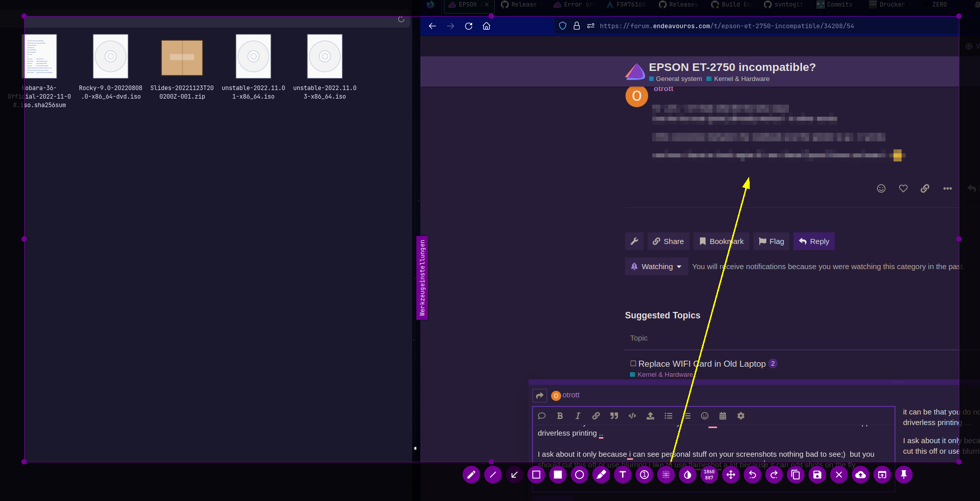React to post with emoji smiley icon
This screenshot has width=980, height=501.
click(881, 189)
